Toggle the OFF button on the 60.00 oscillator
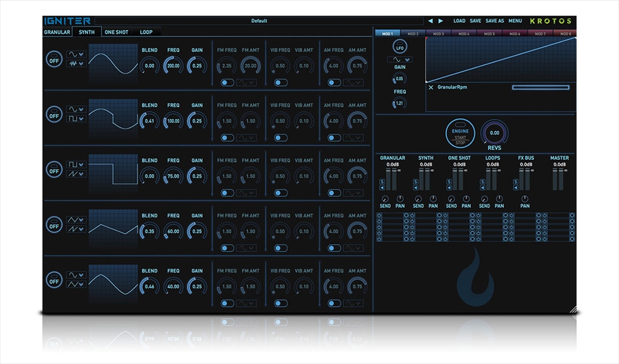This screenshot has width=619, height=364. [54, 225]
